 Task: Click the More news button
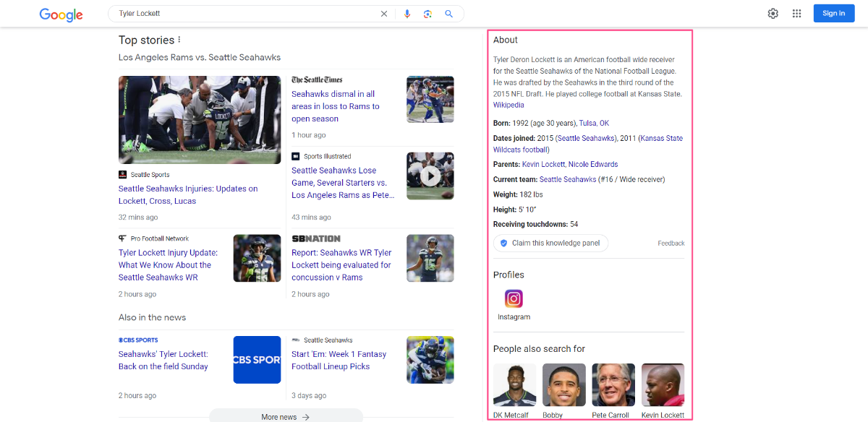286,416
